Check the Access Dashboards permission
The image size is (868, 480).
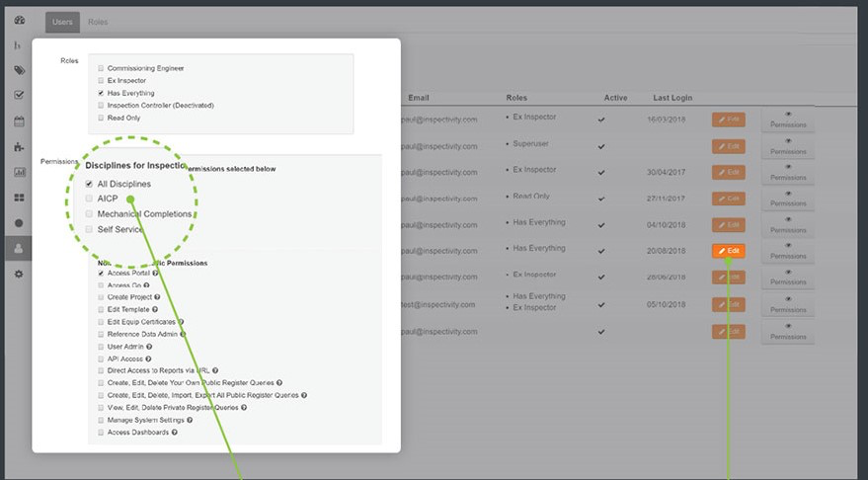(x=101, y=433)
